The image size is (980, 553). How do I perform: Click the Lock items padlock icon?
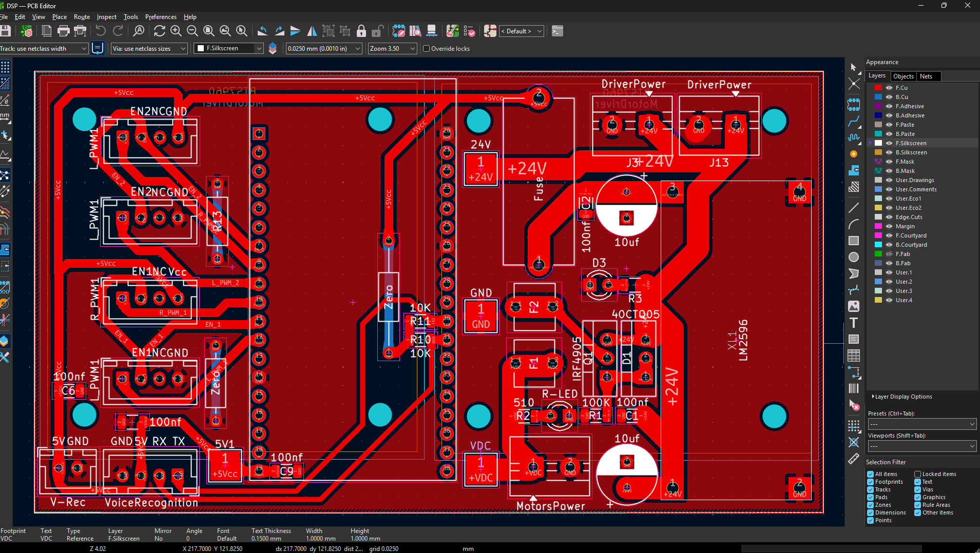tap(361, 31)
